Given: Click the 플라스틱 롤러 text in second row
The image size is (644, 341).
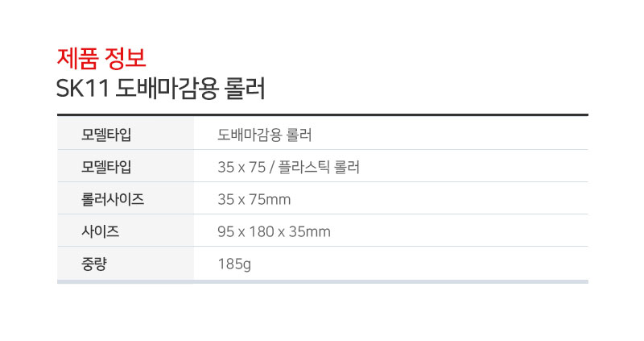Looking at the screenshot, I should pos(319,167).
